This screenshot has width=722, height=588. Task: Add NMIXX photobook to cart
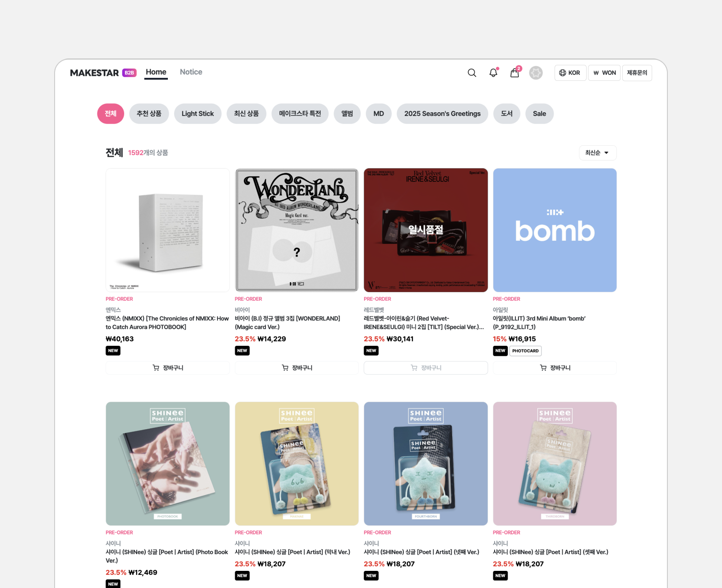[167, 368]
